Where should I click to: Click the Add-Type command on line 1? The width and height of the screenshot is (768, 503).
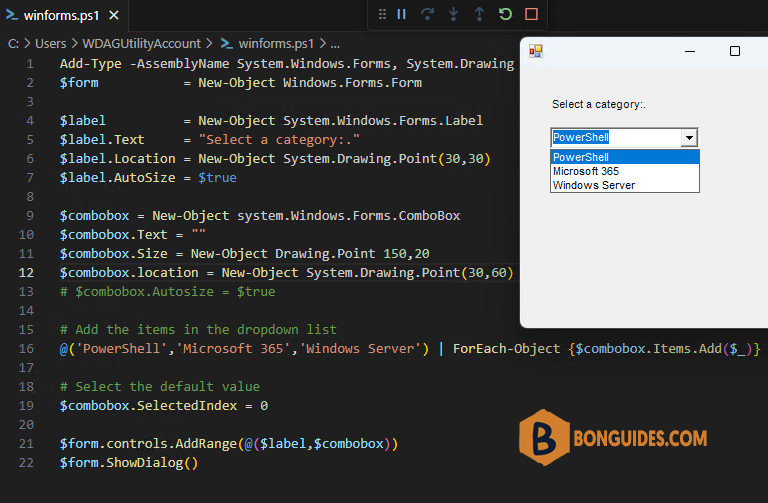pos(91,64)
